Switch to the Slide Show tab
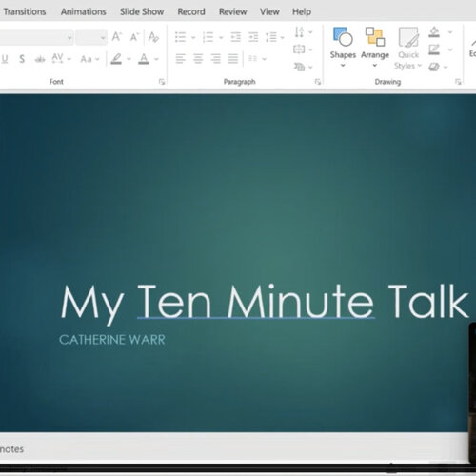Image resolution: width=476 pixels, height=476 pixels. coord(142,11)
